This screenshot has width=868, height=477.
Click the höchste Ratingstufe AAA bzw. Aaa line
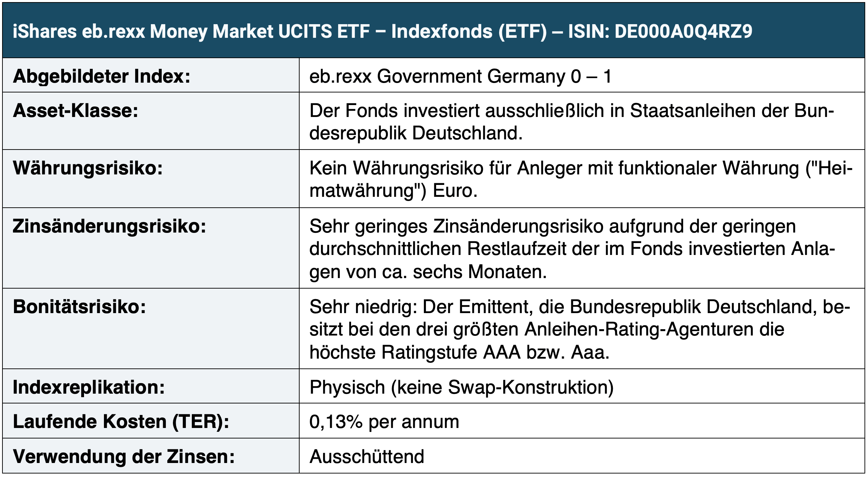(x=459, y=352)
